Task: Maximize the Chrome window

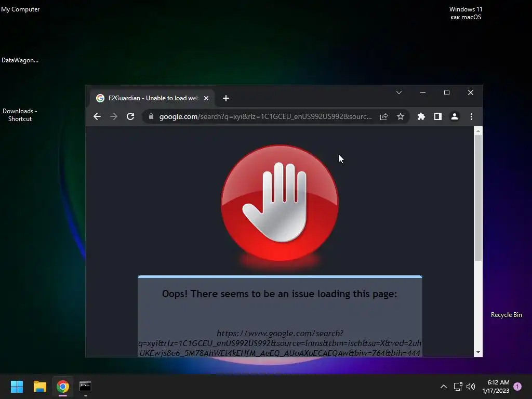Action: point(447,92)
